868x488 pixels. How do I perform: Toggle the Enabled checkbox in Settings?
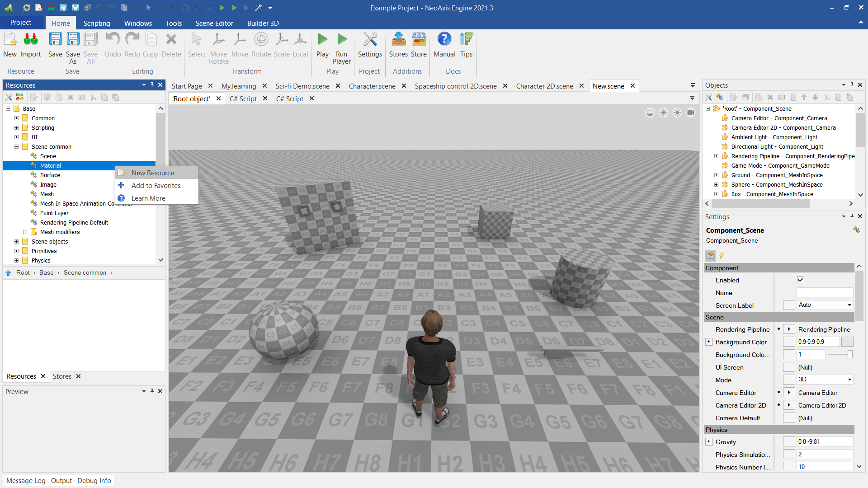(x=801, y=280)
